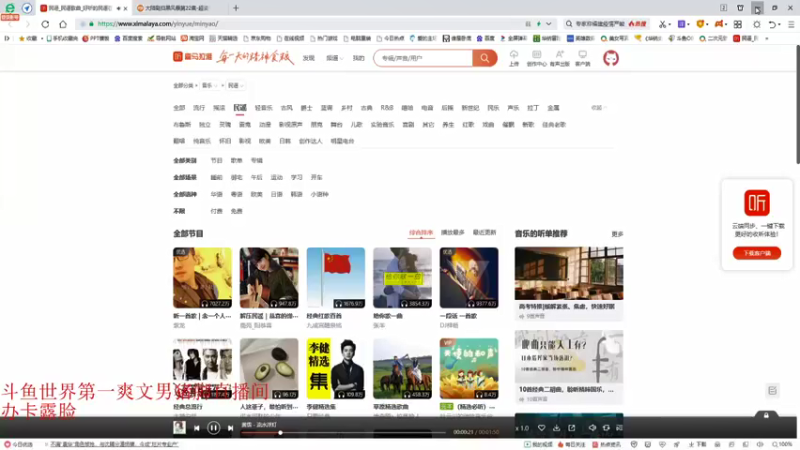Switch to the 播放最多 sort tab
Image resolution: width=800 pixels, height=450 pixels.
point(453,233)
